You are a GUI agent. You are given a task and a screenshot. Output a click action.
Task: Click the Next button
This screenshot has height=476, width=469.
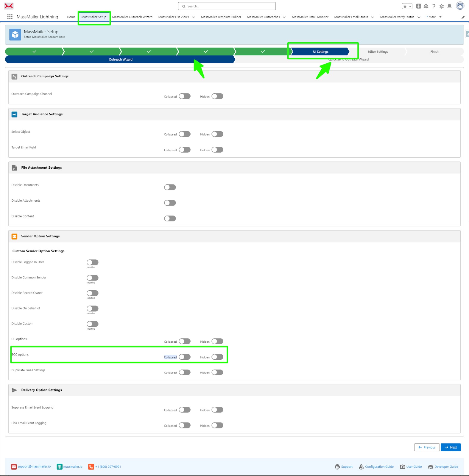point(451,447)
